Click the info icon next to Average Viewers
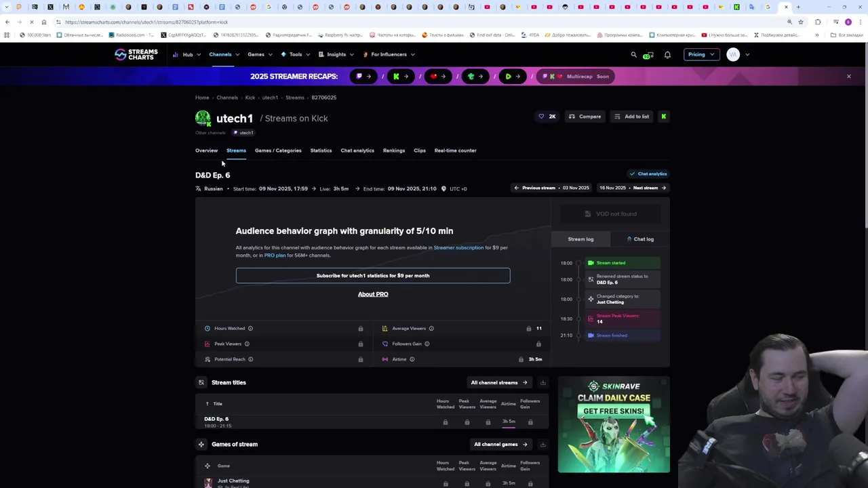The image size is (868, 488). [431, 328]
